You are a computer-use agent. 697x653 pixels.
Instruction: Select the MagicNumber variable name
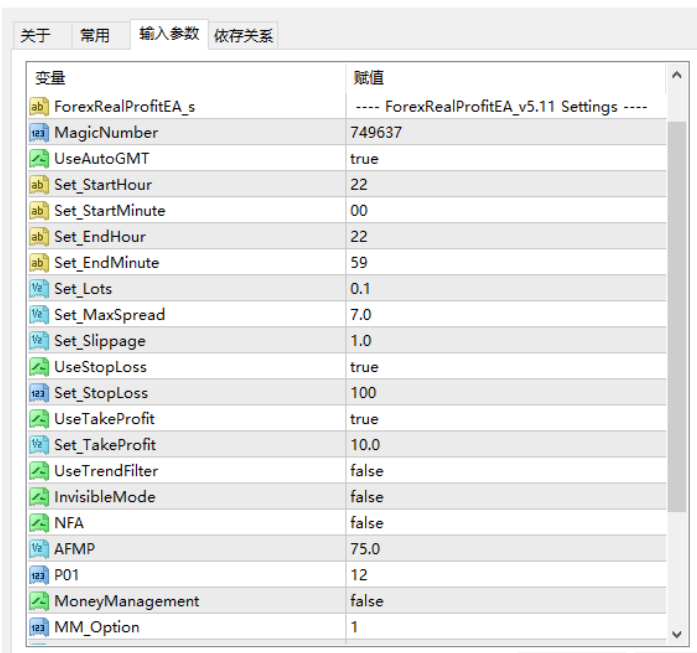106,132
